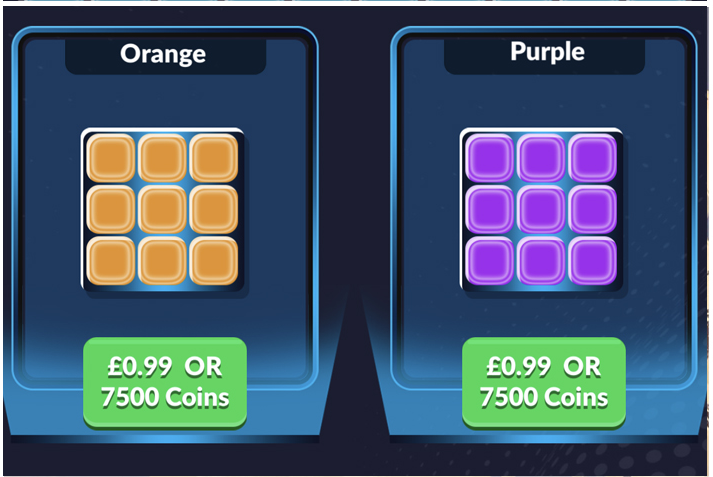Choose the bottom-middle orange tile

(x=163, y=260)
